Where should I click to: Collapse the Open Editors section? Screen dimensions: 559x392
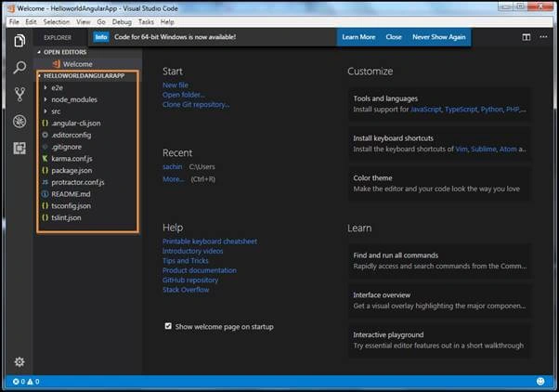tap(39, 52)
